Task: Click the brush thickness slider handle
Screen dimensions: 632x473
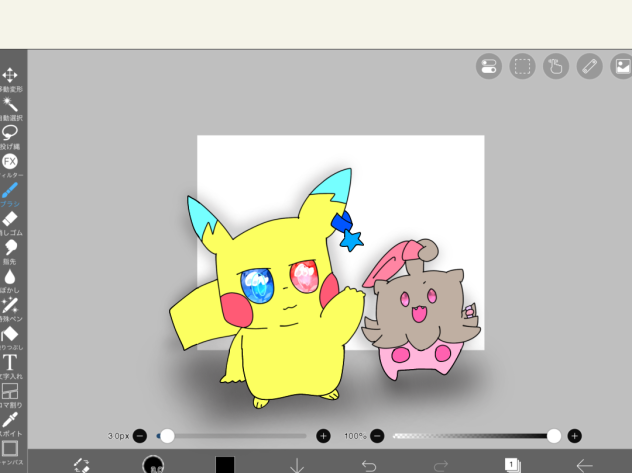Action: 167,436
